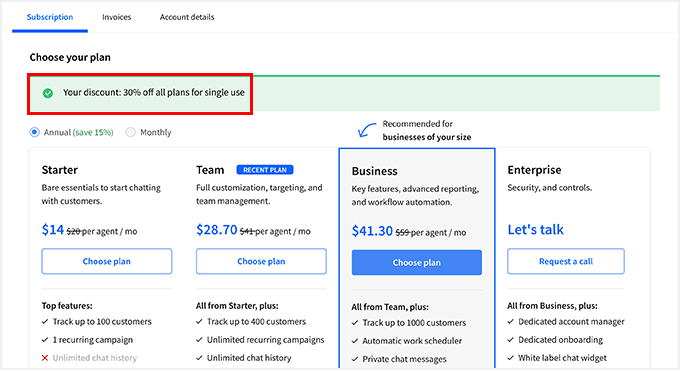Click checkmark beside Unlimited recurring campaigns

[199, 340]
